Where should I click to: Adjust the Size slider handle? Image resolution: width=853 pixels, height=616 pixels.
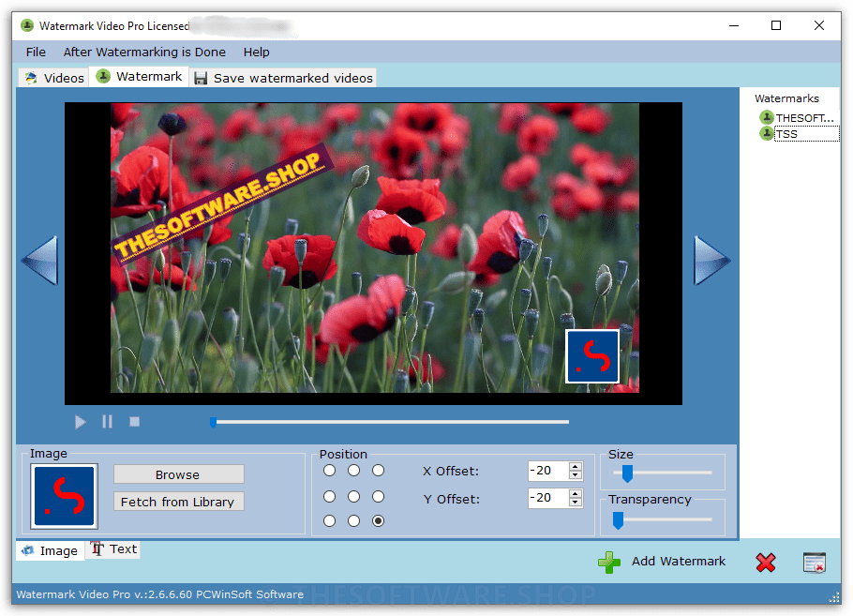pyautogui.click(x=627, y=473)
